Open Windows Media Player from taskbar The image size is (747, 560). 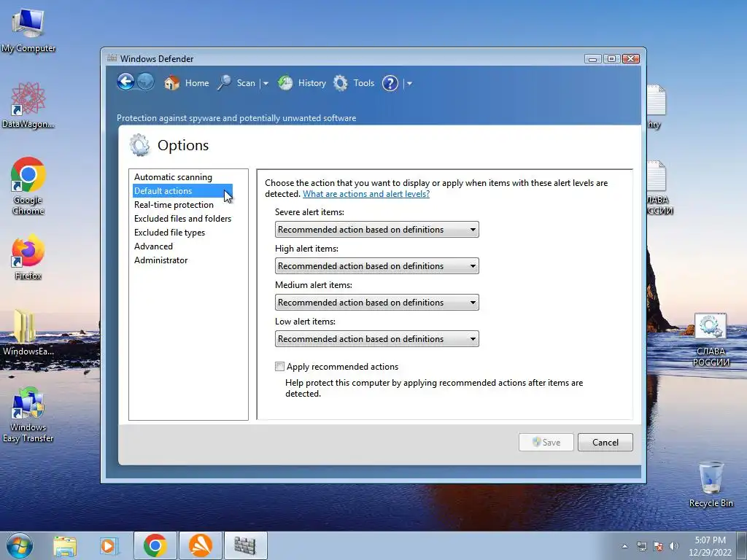tap(109, 546)
